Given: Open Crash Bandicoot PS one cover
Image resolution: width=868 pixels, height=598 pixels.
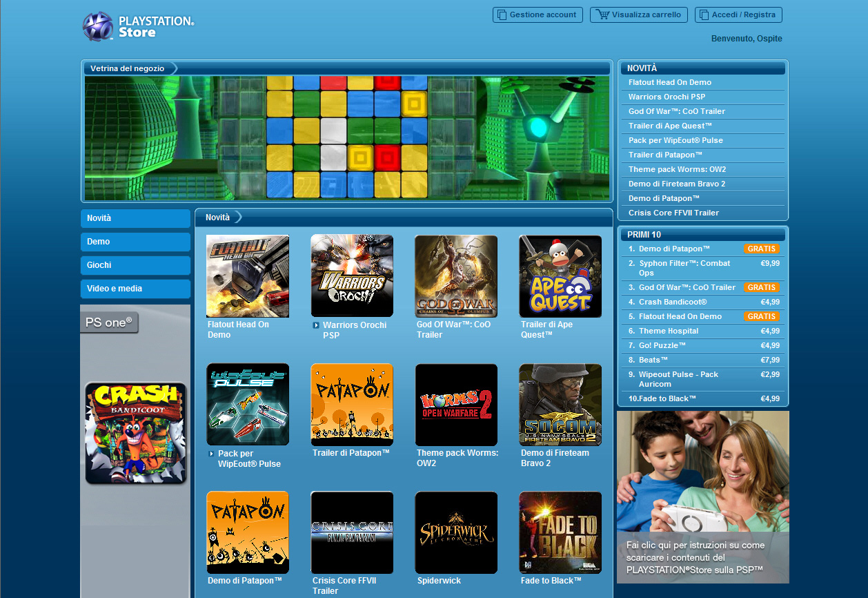Looking at the screenshot, I should pos(136,433).
